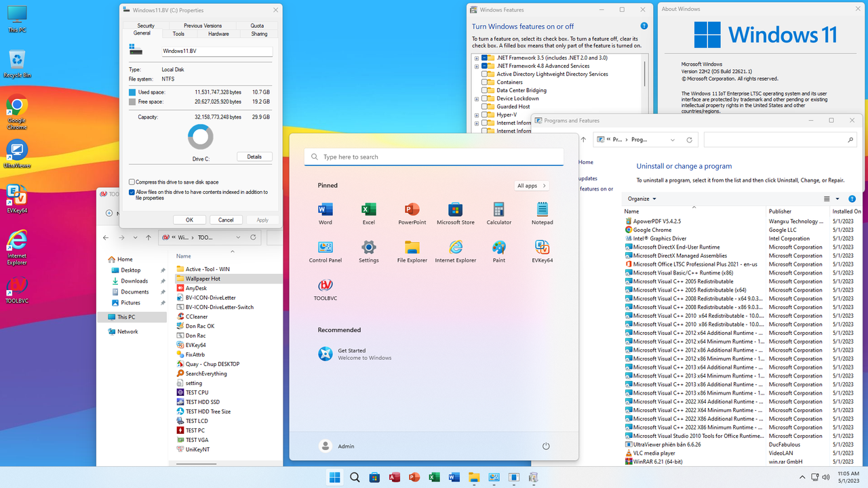This screenshot has width=868, height=488.
Task: Open Control Panel from pinned apps
Action: 325,251
